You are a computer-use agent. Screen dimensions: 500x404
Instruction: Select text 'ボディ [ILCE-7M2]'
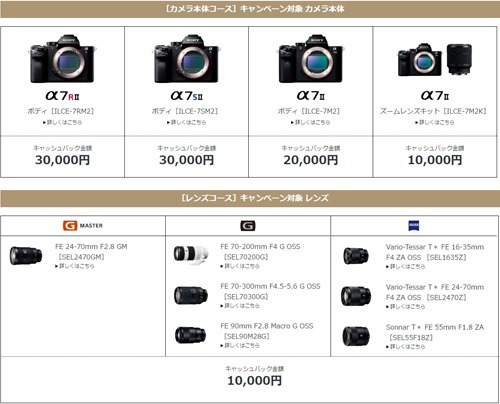(309, 111)
